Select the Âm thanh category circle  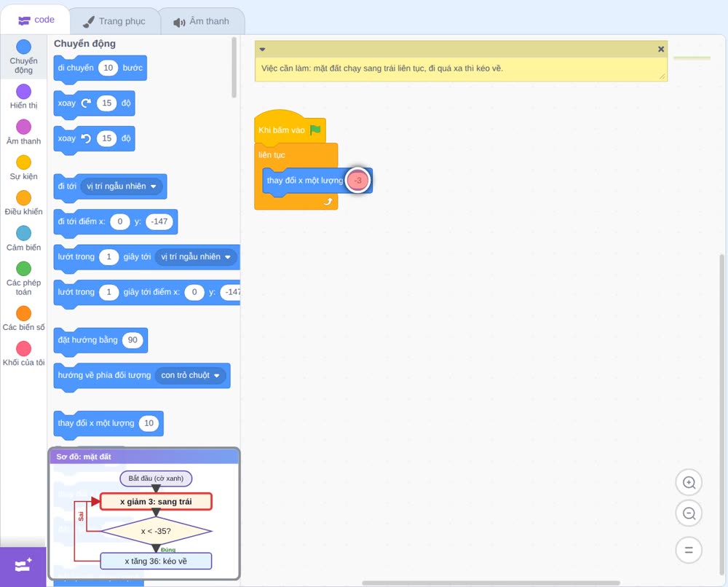point(24,127)
